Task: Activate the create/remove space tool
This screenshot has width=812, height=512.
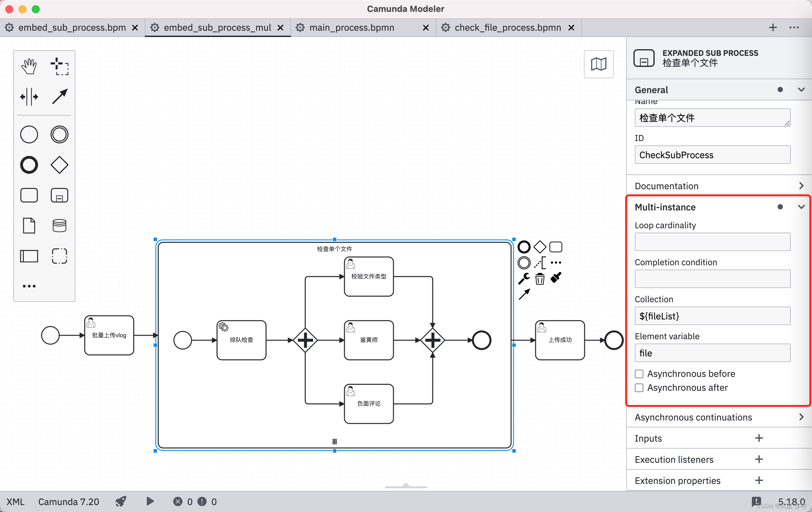Action: (29, 97)
